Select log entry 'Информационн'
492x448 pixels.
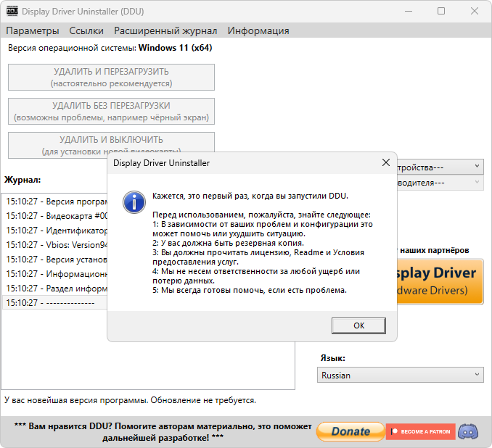coord(55,274)
